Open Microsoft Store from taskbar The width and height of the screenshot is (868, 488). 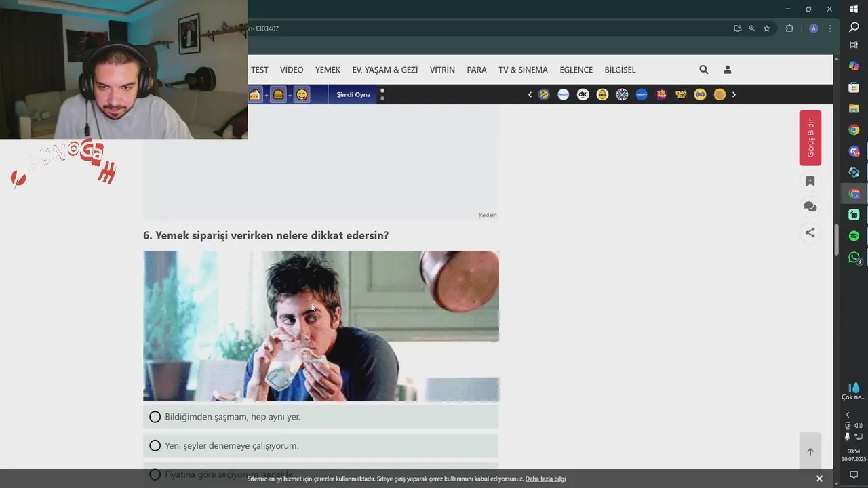[854, 87]
